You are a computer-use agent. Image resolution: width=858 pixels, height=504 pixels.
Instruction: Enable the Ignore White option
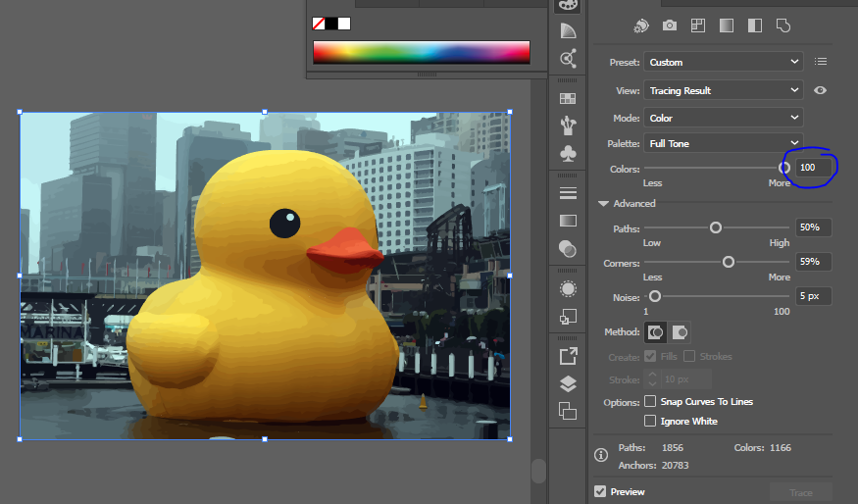pyautogui.click(x=650, y=421)
